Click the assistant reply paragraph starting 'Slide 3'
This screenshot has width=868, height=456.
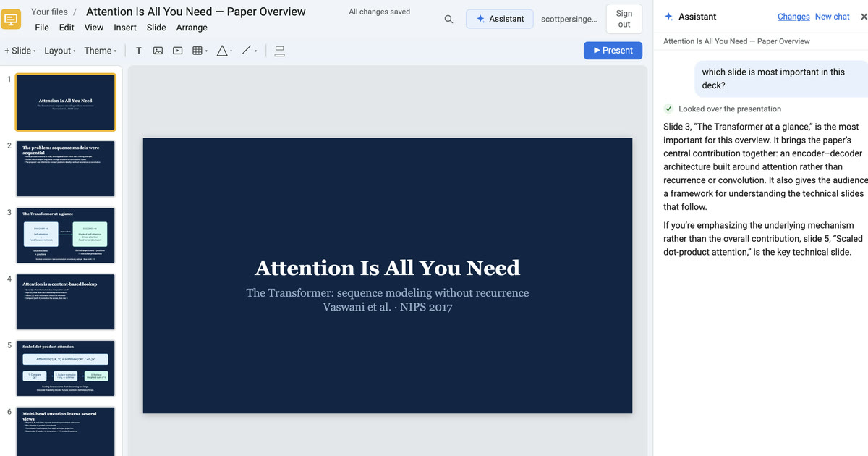[765, 167]
